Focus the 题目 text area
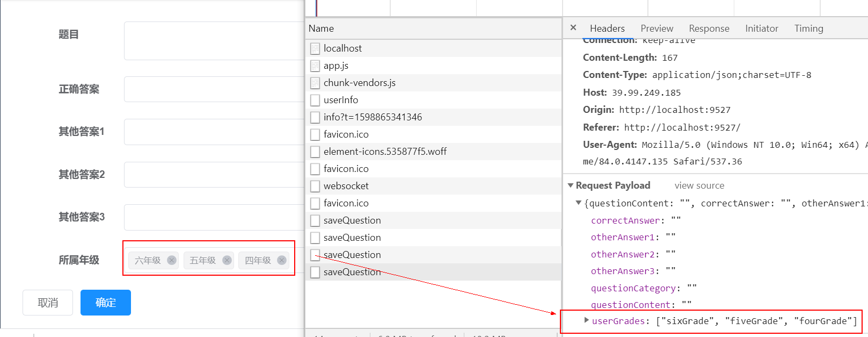 [x=214, y=41]
